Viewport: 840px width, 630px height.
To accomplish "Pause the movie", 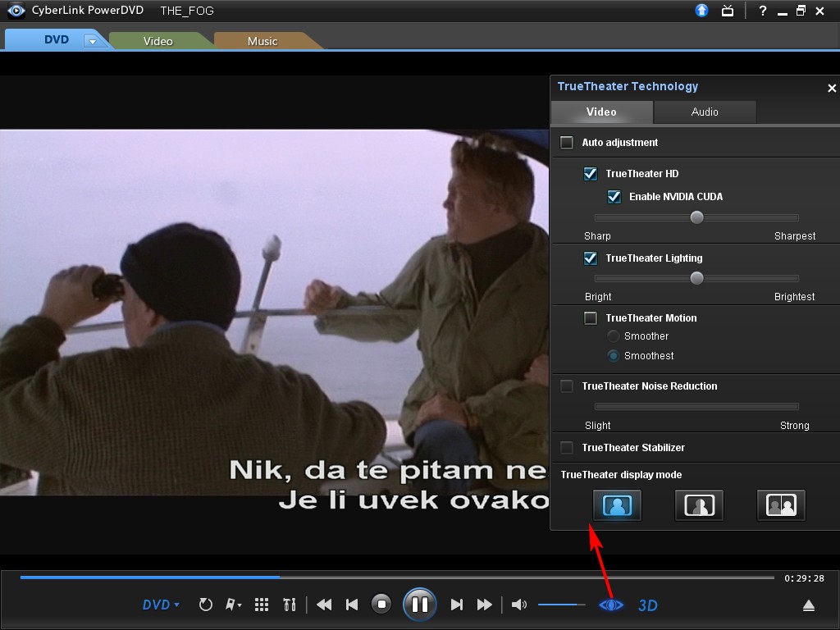I will coord(419,605).
